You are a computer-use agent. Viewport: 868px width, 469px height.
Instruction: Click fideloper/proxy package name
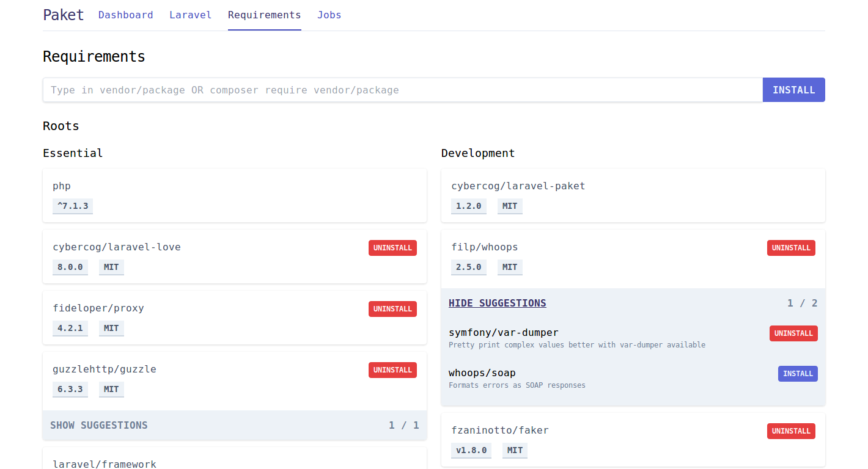98,308
